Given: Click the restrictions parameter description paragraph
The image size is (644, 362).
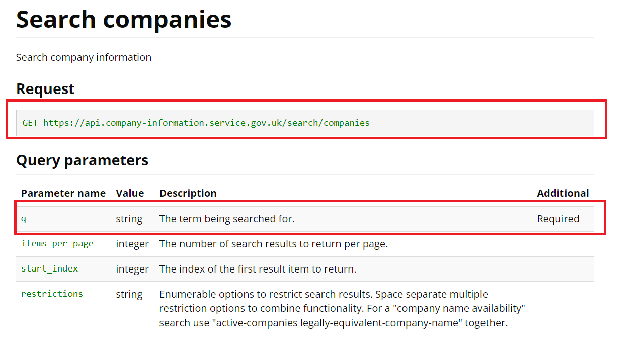Looking at the screenshot, I should pyautogui.click(x=342, y=308).
